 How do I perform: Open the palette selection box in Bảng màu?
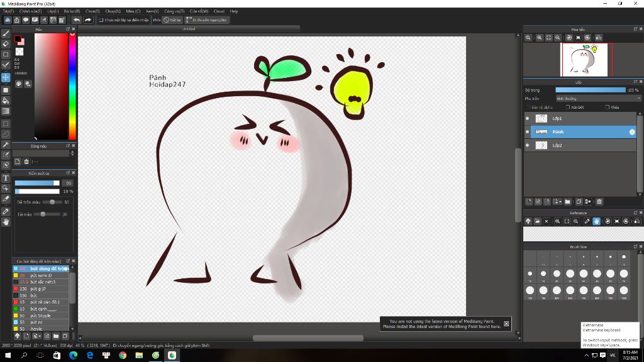[x=41, y=153]
